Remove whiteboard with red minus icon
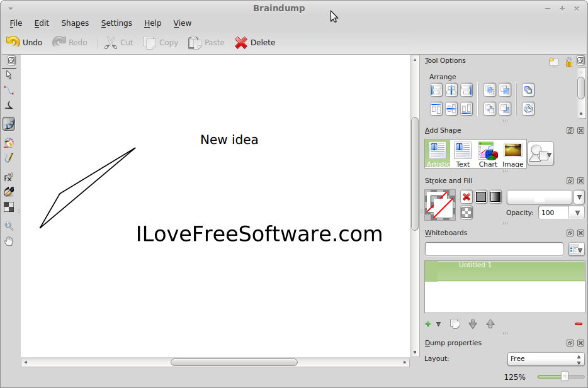 pos(579,324)
